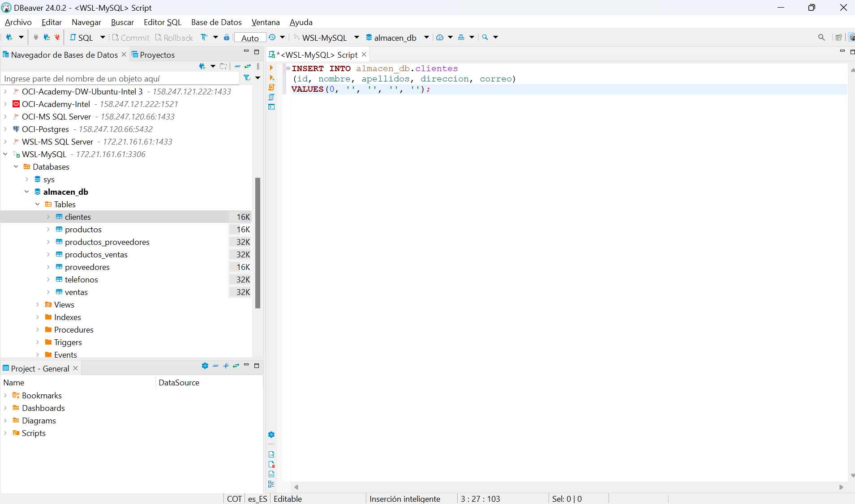Image resolution: width=855 pixels, height=504 pixels.
Task: Click collapse all icon in database navigator
Action: (237, 66)
